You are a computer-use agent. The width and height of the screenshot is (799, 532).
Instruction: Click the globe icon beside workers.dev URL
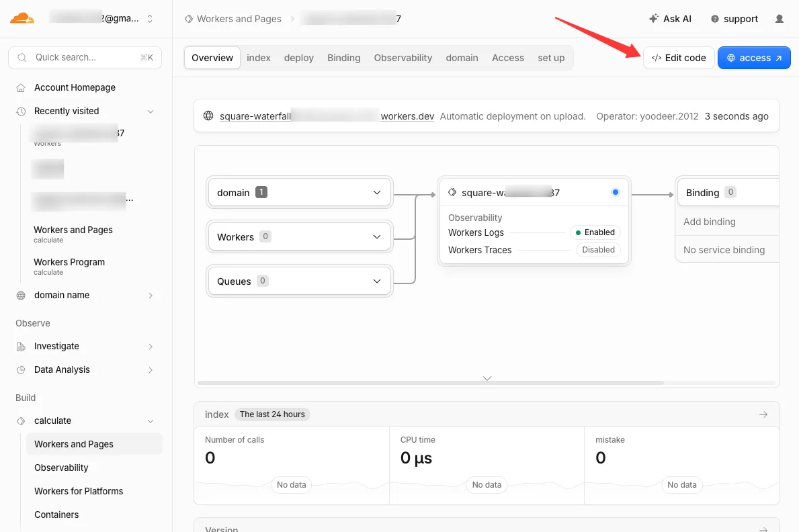208,116
